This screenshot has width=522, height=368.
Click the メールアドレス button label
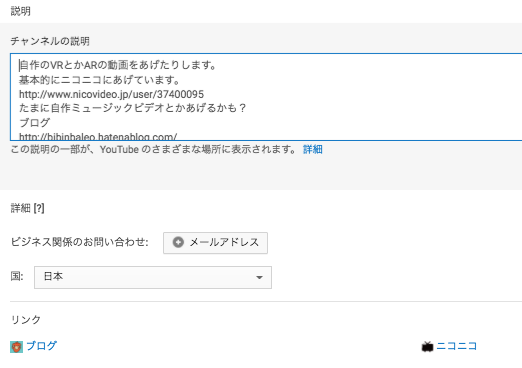(224, 242)
